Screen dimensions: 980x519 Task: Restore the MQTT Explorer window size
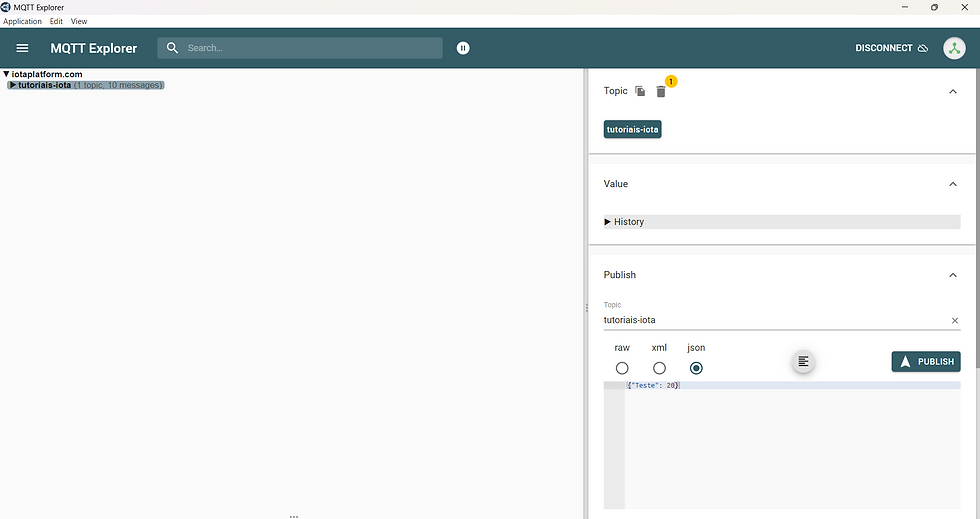tap(934, 7)
